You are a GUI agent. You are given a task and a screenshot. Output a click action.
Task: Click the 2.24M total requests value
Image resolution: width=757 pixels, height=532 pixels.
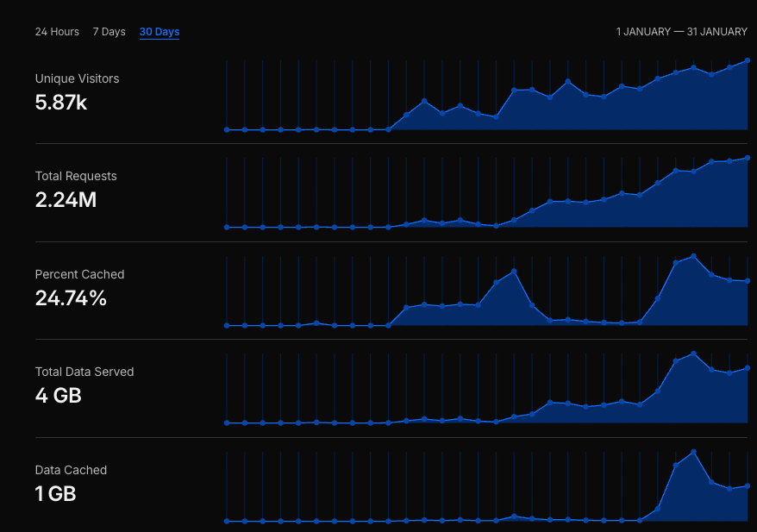point(66,200)
